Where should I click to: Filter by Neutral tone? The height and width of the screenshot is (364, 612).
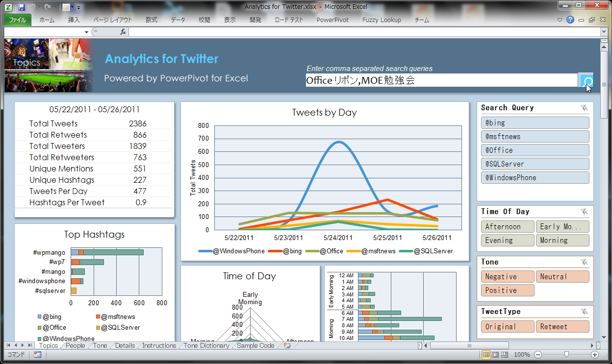(562, 276)
